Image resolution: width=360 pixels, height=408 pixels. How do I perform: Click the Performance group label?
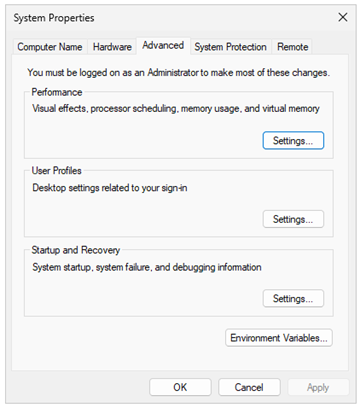tap(57, 92)
